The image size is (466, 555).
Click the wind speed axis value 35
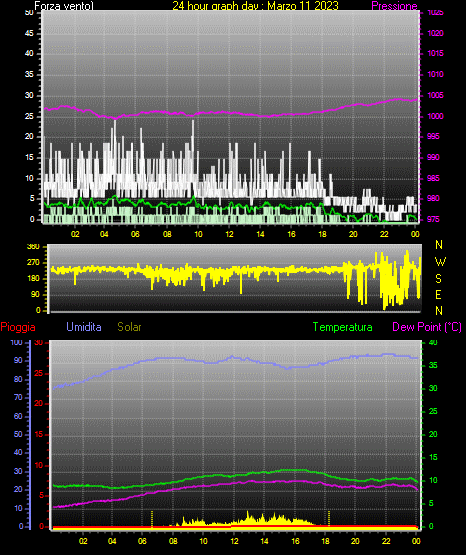click(29, 74)
